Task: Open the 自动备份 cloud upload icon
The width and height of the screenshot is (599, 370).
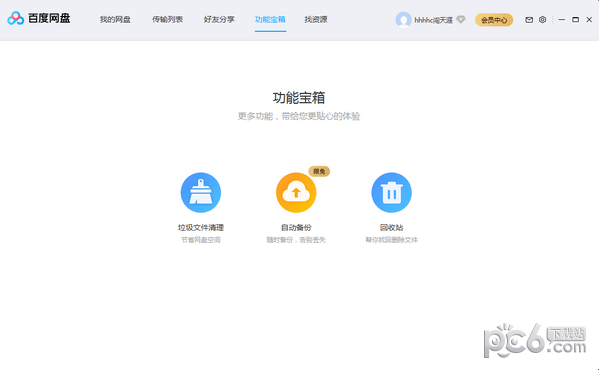Action: tap(296, 192)
